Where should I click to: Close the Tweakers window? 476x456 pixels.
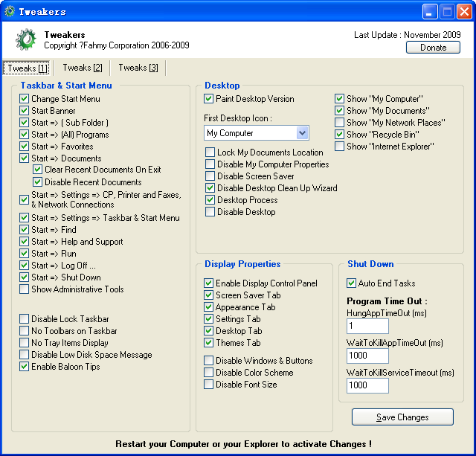click(x=464, y=12)
